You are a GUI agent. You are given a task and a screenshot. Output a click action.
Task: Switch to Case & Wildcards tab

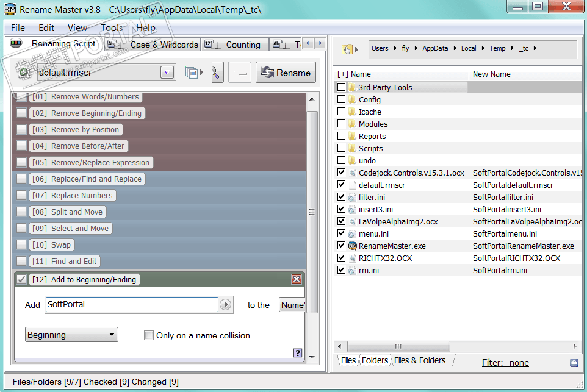click(153, 45)
